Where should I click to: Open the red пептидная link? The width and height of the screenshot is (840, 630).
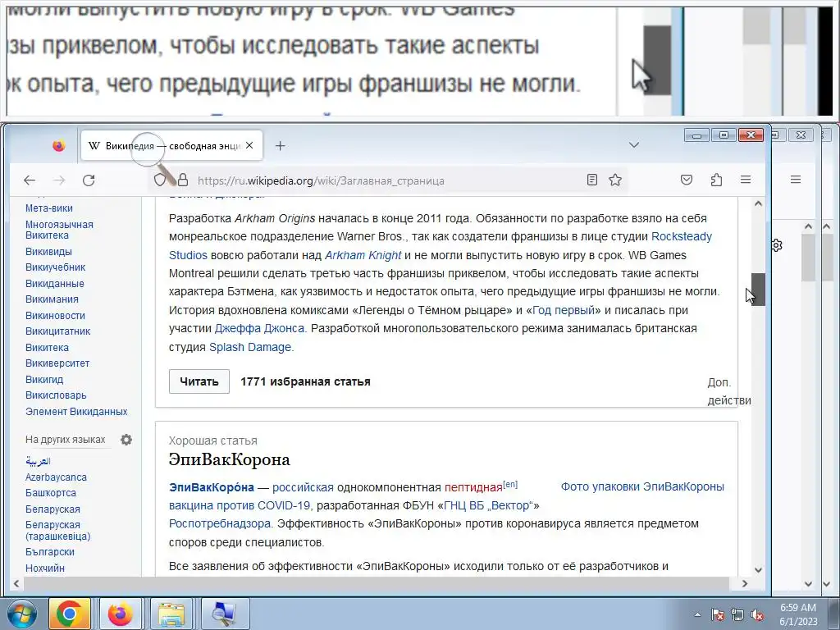click(473, 487)
